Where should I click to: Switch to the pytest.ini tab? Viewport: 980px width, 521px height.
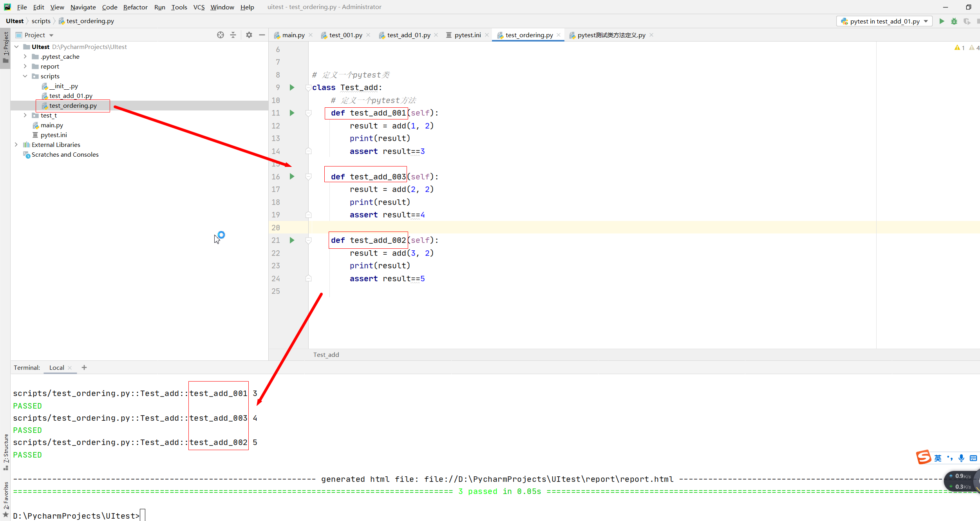click(467, 35)
